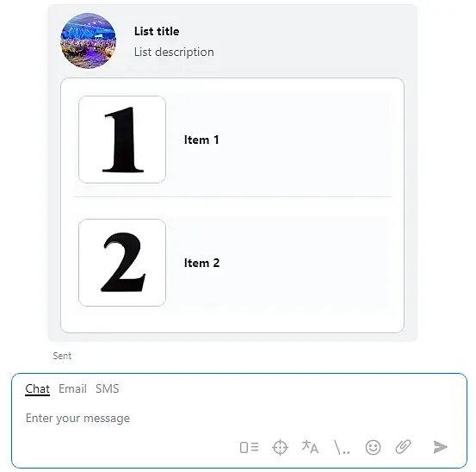This screenshot has width=476, height=472.
Task: Switch to the SMS tab
Action: point(107,388)
